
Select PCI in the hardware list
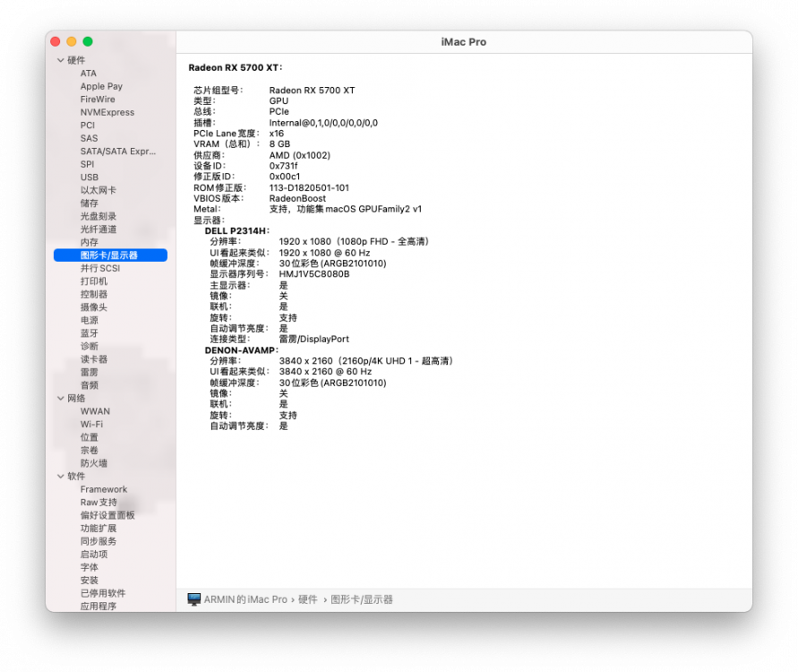(x=88, y=125)
